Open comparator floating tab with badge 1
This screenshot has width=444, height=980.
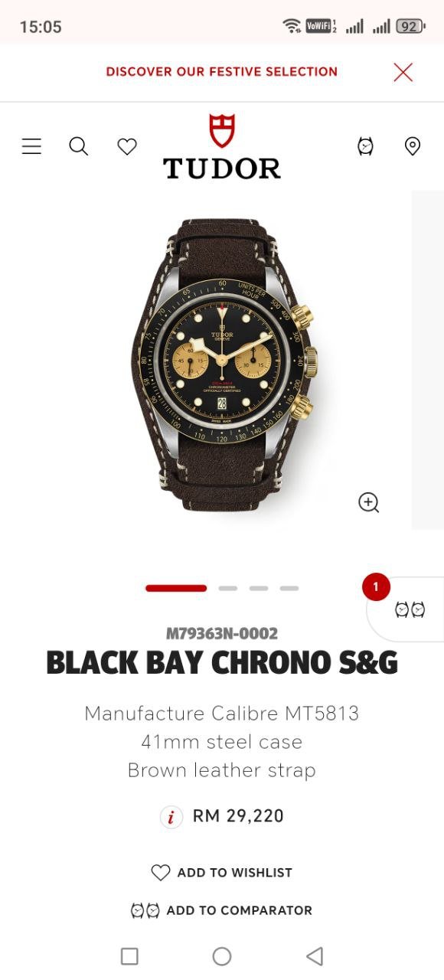tap(406, 609)
